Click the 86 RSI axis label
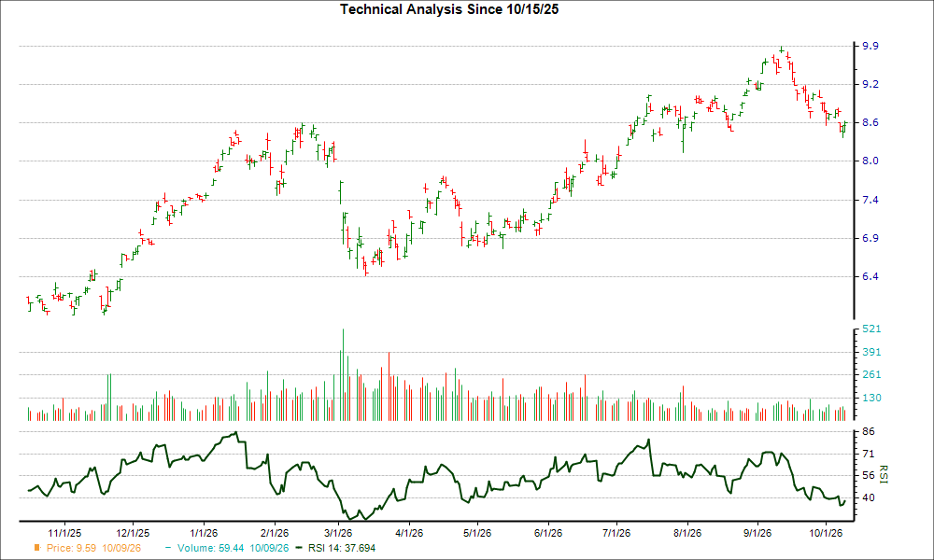The image size is (934, 560). tap(869, 431)
